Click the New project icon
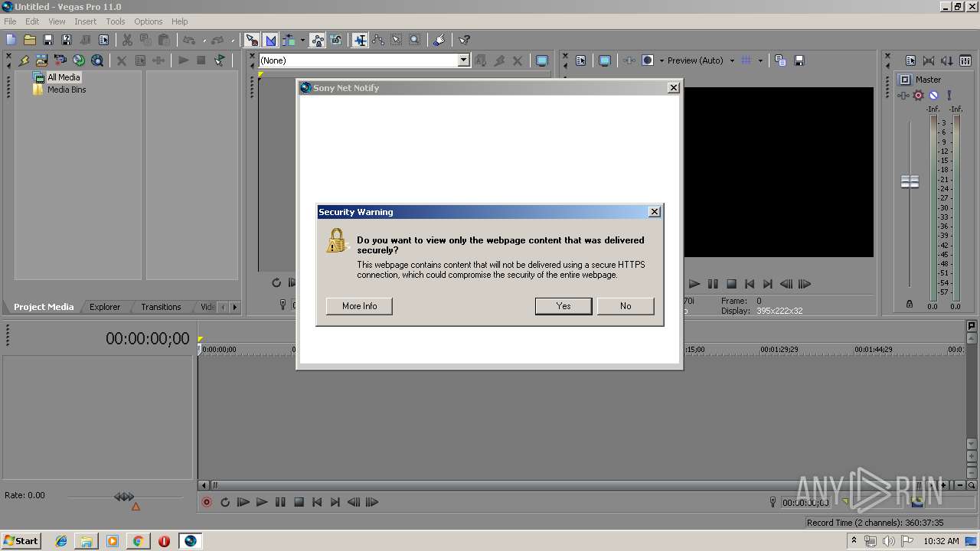The image size is (980, 551). pyautogui.click(x=11, y=40)
